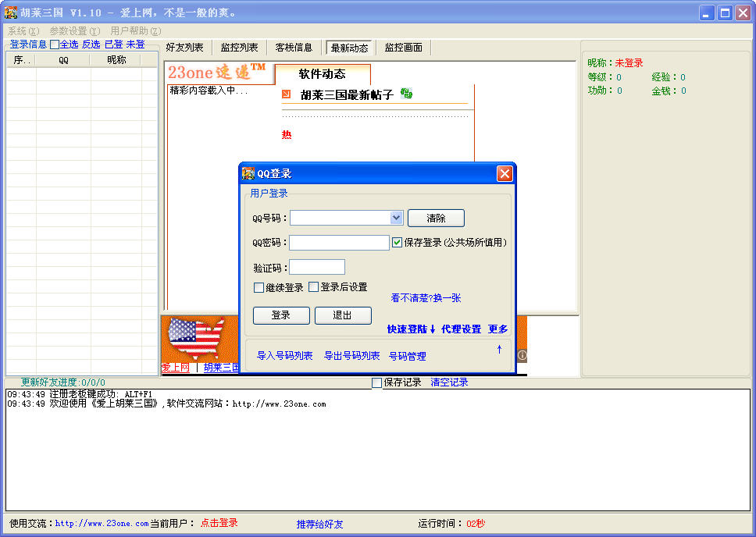
Task: Open the 参数设置(Y) menu
Action: [75, 31]
